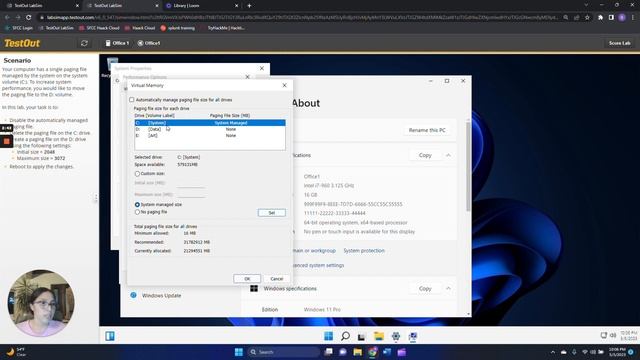Close the System Properties dialog
Viewport: 640px width, 360px height.
click(262, 68)
